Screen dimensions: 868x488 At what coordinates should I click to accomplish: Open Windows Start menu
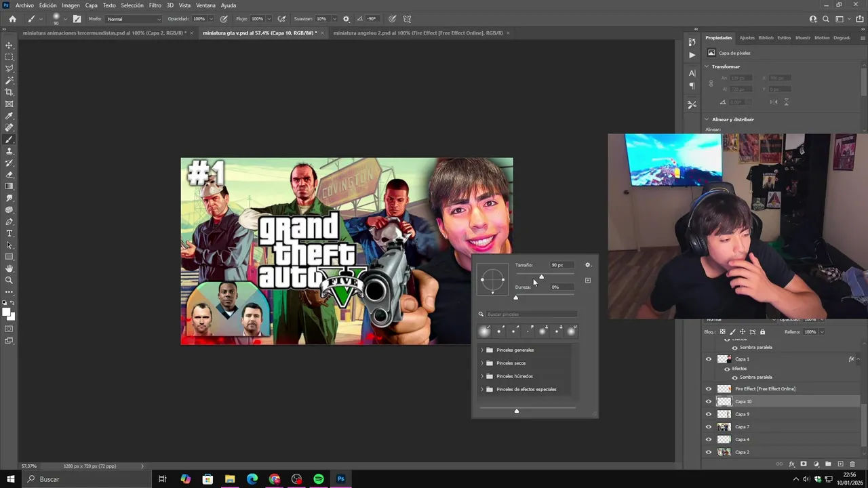(10, 479)
